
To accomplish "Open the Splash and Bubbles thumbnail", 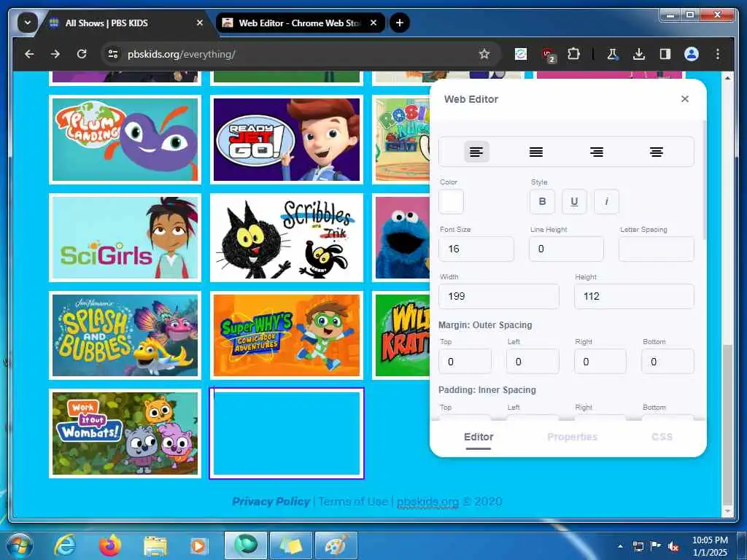I will pos(125,335).
